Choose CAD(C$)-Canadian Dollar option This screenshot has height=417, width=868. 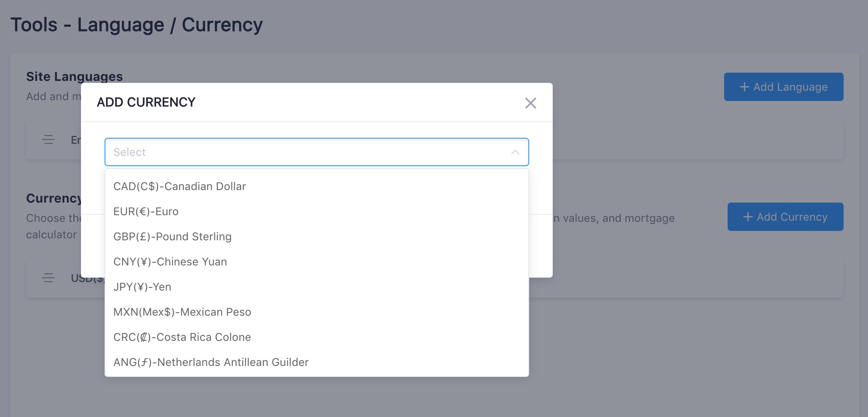[316, 186]
